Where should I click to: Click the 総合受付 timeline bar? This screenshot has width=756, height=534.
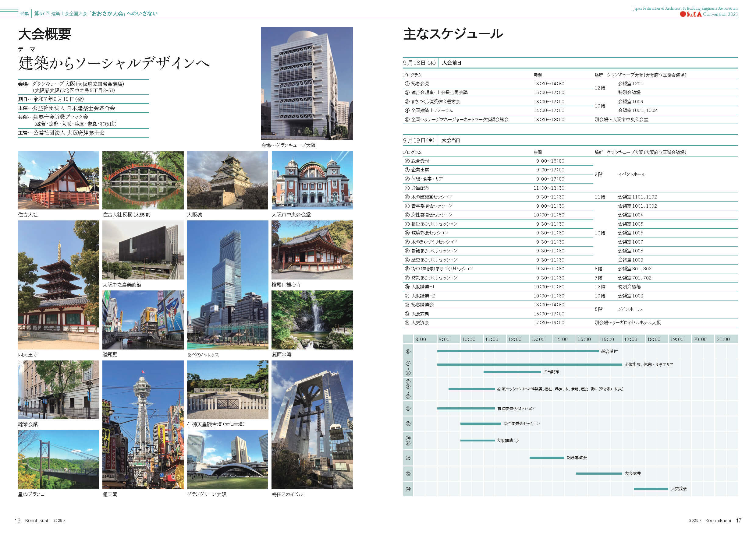[518, 351]
